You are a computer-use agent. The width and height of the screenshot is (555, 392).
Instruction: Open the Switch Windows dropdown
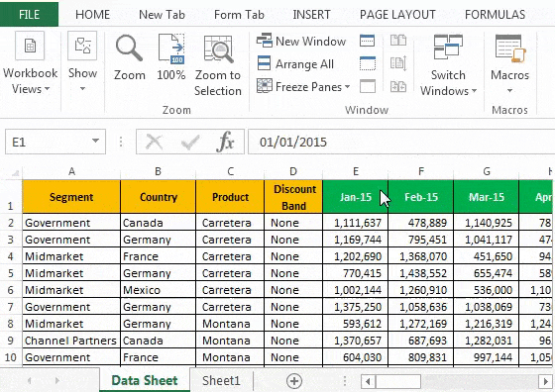click(x=448, y=65)
